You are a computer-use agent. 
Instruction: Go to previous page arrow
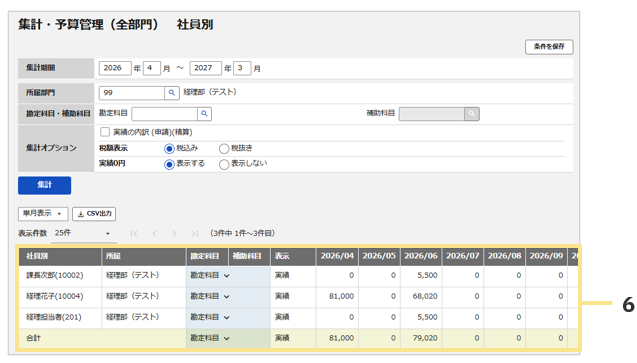click(x=154, y=233)
